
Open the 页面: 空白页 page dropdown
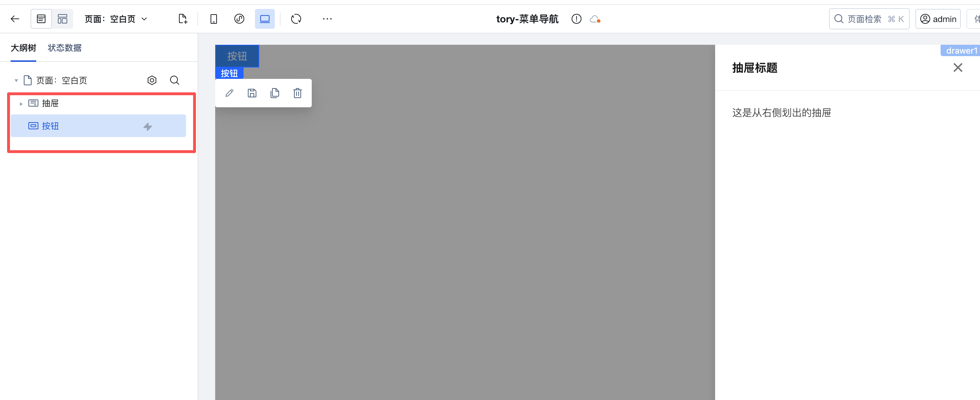click(116, 19)
